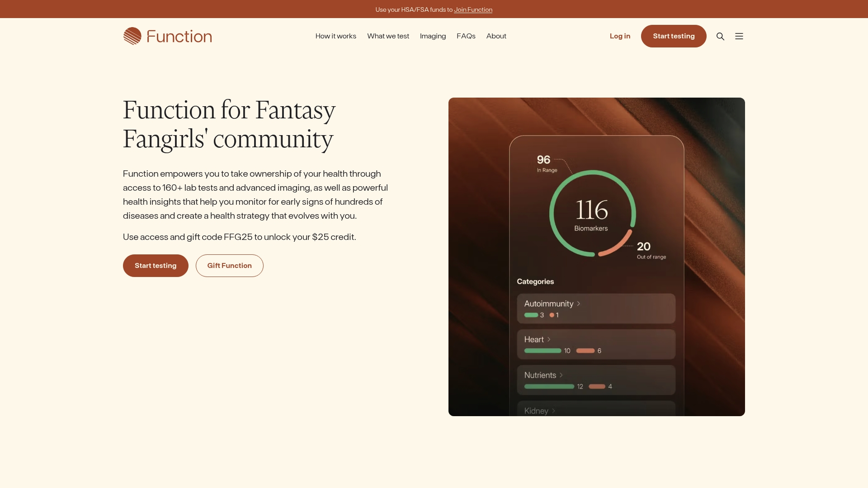The width and height of the screenshot is (868, 488).
Task: Click the Categories heading
Action: (535, 282)
